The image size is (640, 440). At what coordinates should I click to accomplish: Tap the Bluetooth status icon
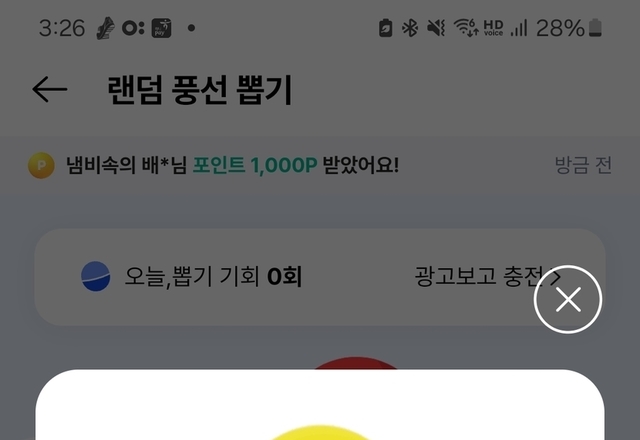tap(410, 28)
